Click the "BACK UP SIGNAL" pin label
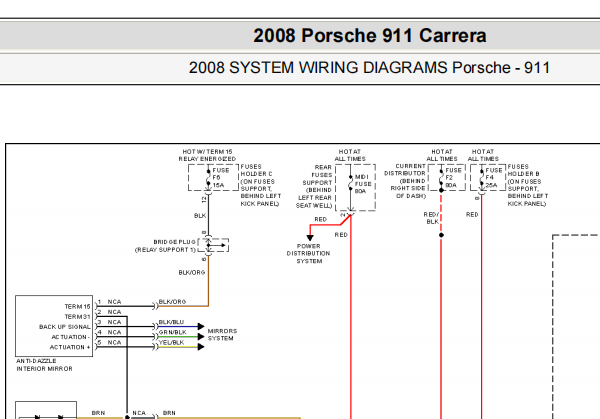 point(65,327)
